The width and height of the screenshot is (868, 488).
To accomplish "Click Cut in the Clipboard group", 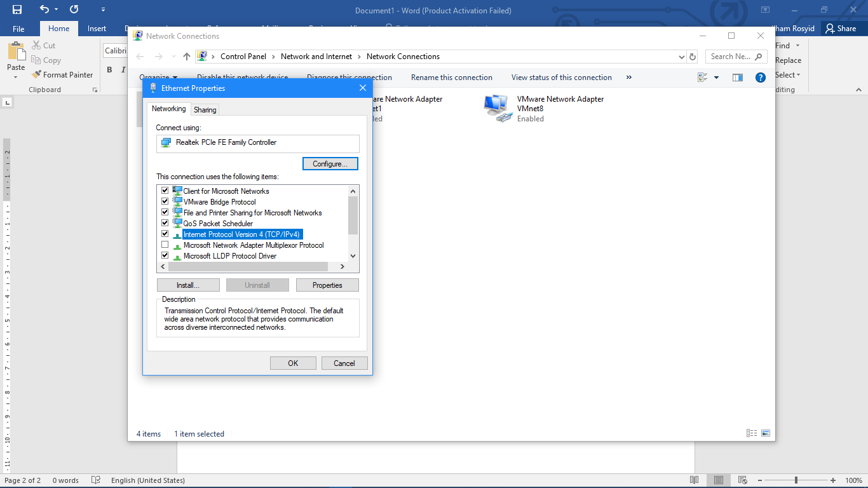I will (43, 46).
